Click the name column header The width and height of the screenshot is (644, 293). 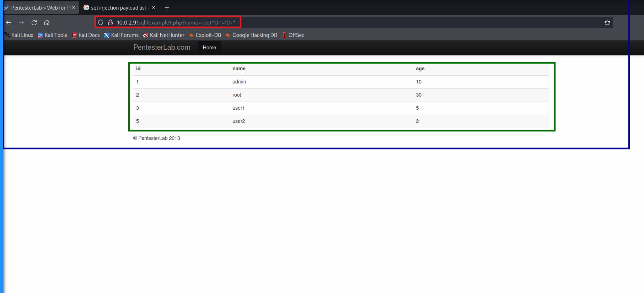[239, 69]
